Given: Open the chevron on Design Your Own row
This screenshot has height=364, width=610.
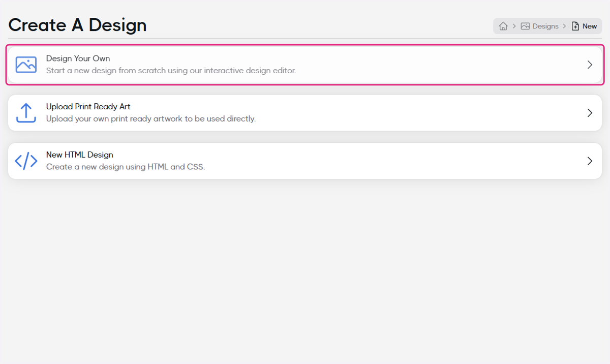Looking at the screenshot, I should click(x=590, y=65).
